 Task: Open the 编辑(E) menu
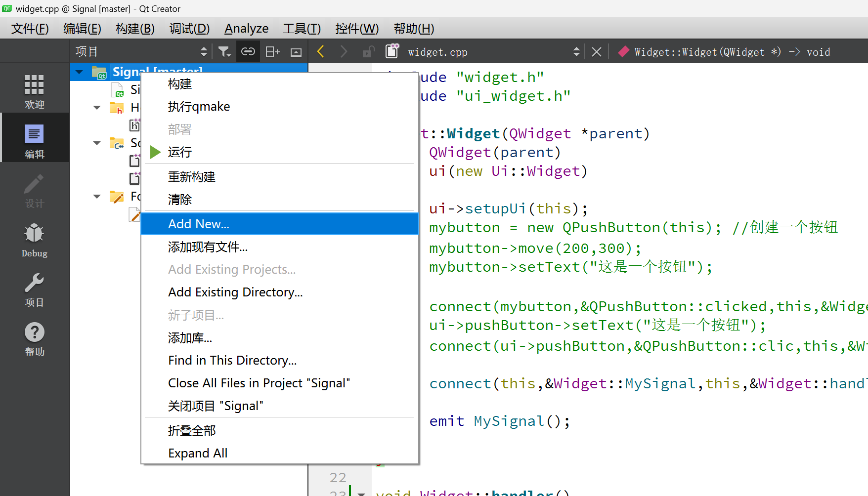point(82,28)
